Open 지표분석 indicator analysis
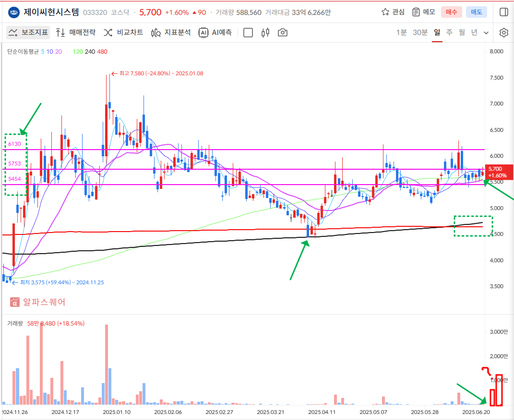Viewport: 514px width, 420px height. point(171,33)
